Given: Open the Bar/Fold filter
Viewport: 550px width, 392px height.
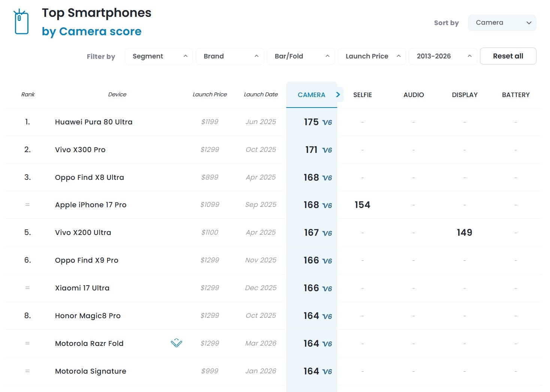Looking at the screenshot, I should [300, 56].
